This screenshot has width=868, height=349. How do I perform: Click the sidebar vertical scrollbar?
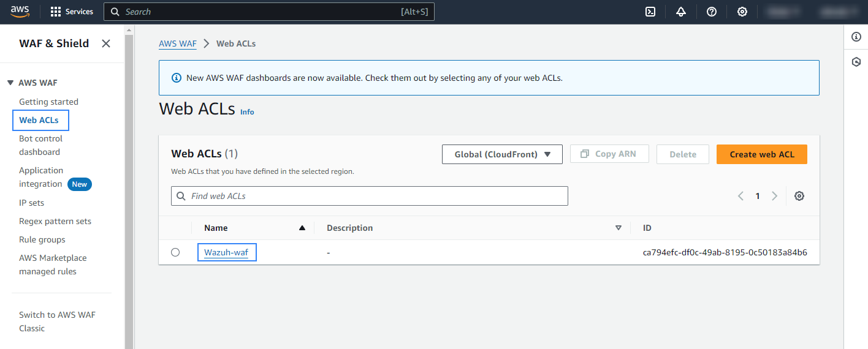[x=129, y=184]
